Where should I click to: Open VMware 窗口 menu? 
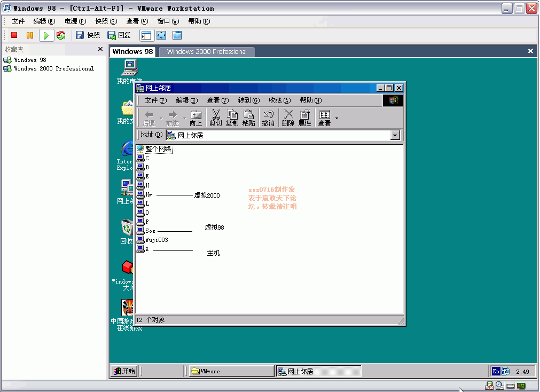[168, 21]
